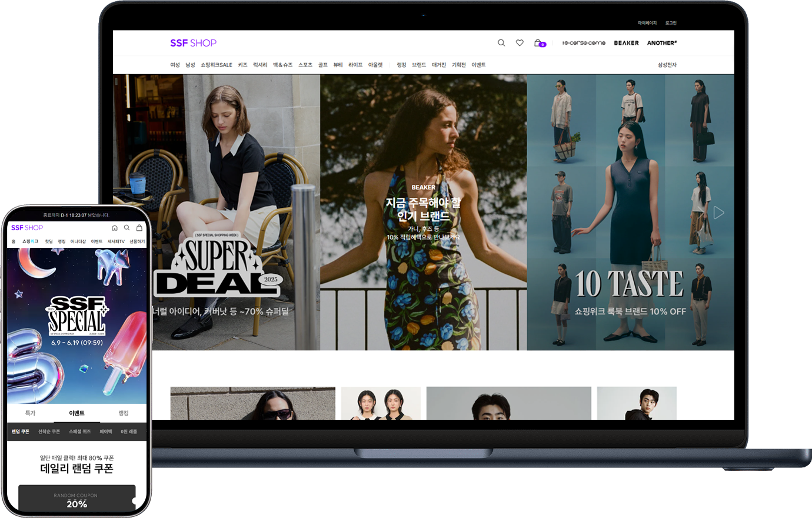The width and height of the screenshot is (812, 524).
Task: Tap the shopping bag icon in the phone header
Action: click(x=139, y=228)
